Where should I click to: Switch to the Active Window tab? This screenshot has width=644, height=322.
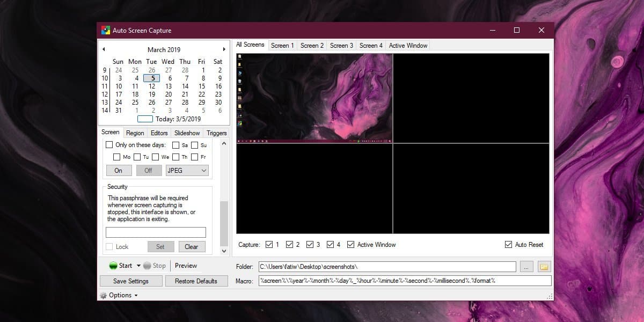tap(408, 46)
